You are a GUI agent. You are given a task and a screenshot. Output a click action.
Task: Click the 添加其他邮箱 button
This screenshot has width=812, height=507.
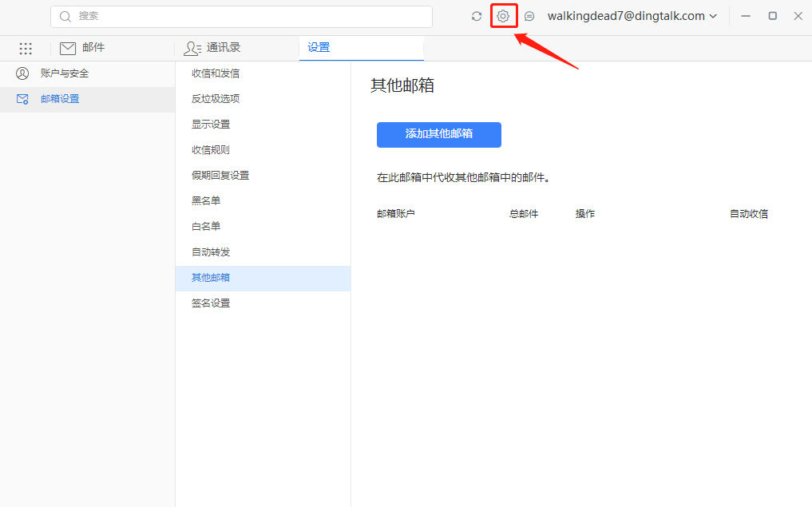[x=438, y=135]
